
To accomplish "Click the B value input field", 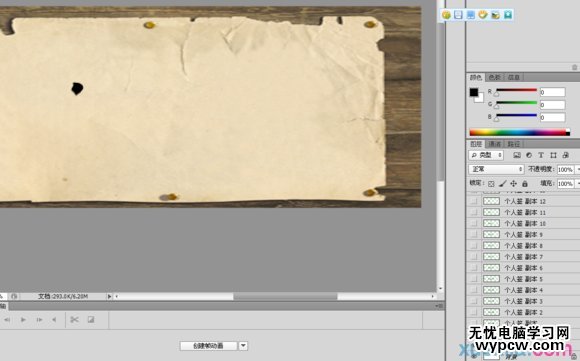I will coord(552,118).
